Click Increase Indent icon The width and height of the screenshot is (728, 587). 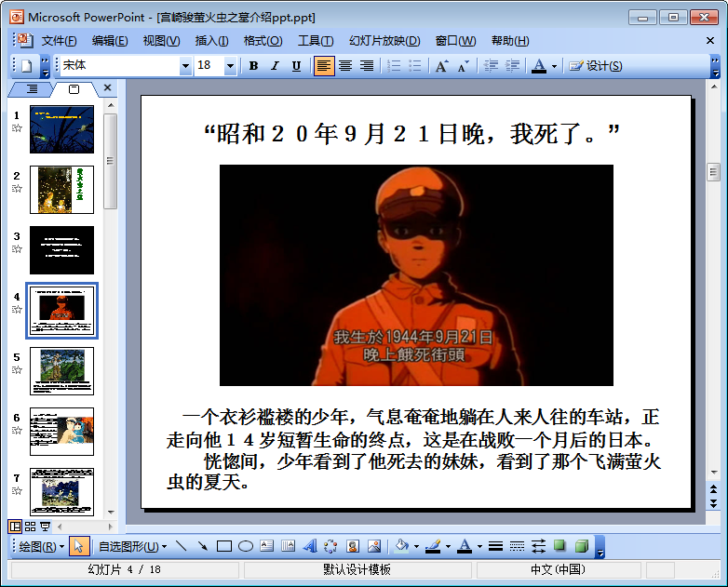tap(512, 66)
